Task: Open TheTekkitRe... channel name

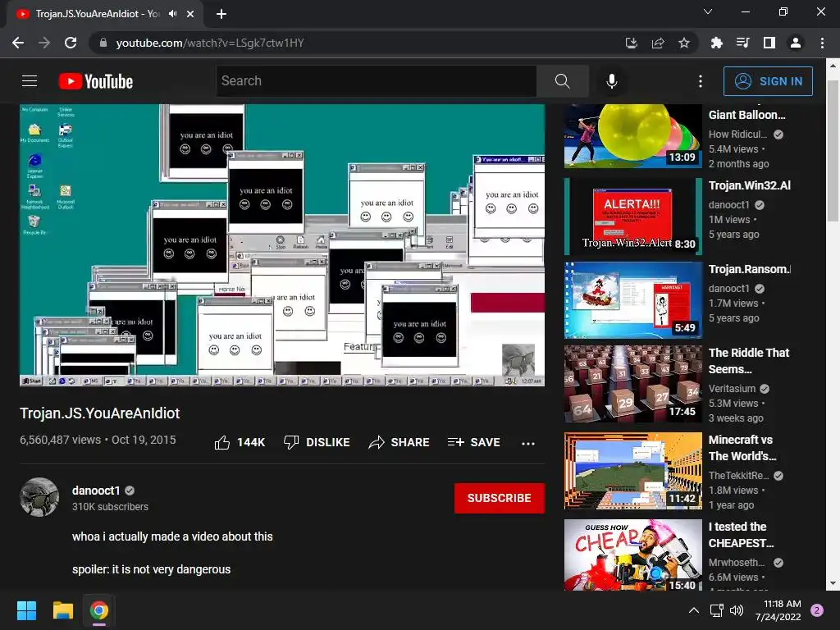Action: (739, 475)
